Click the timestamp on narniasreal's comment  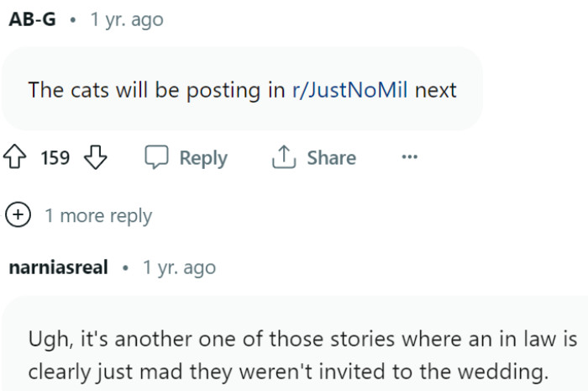[x=179, y=268]
